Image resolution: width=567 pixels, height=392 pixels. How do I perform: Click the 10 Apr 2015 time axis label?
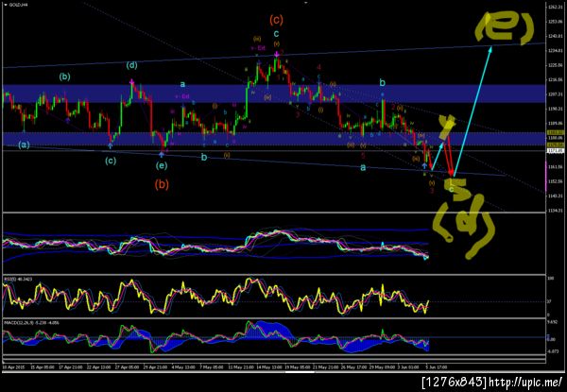12,367
